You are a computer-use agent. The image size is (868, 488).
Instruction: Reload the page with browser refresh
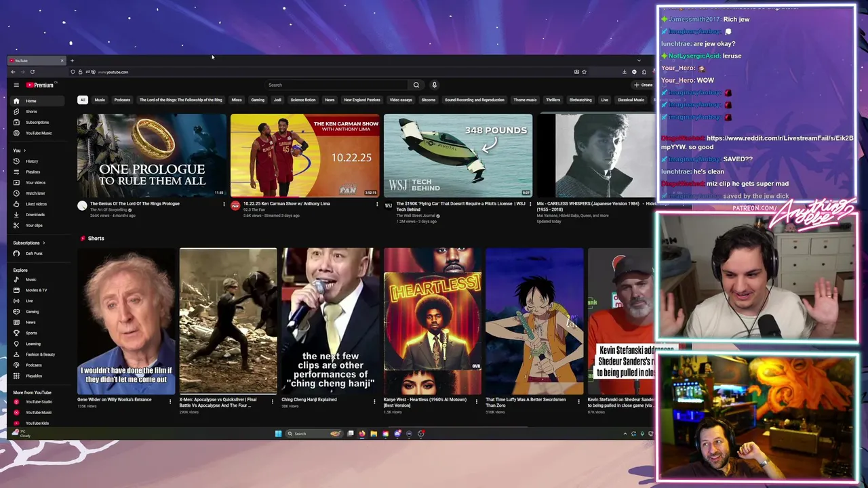pyautogui.click(x=32, y=72)
